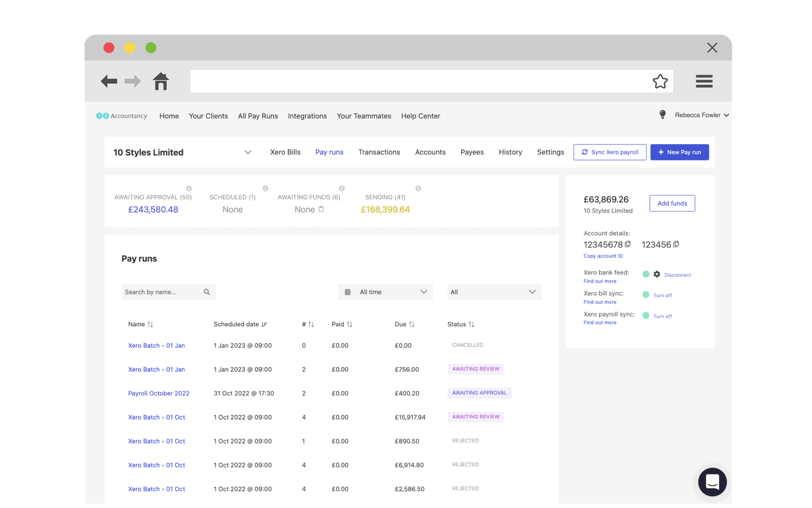Open the All status filter dropdown

(x=494, y=292)
